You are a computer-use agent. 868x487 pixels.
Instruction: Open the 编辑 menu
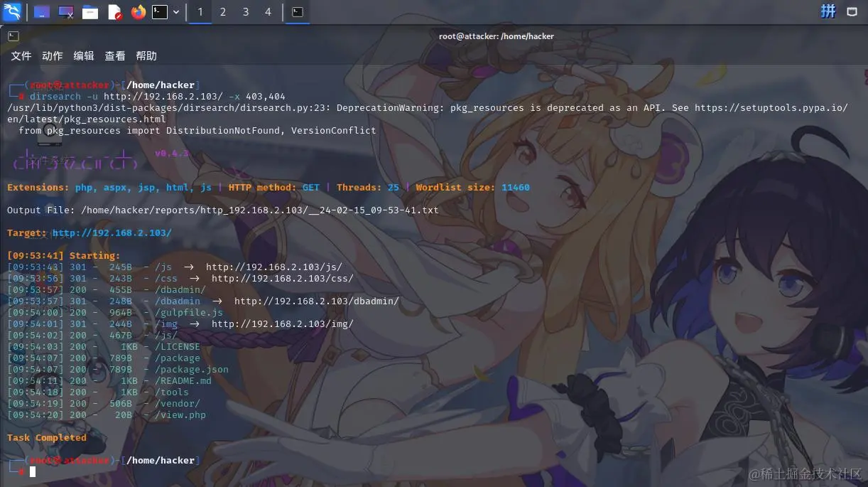[84, 55]
